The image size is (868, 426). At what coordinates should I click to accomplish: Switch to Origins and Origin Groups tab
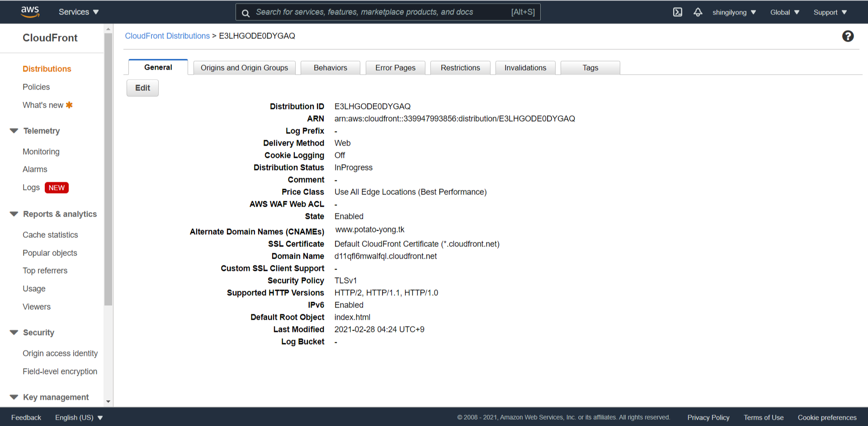(244, 68)
